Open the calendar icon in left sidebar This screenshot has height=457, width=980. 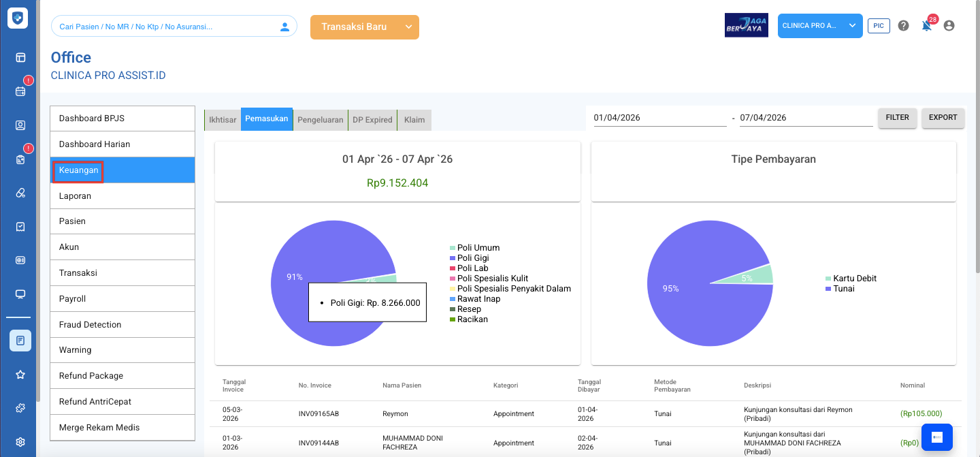click(x=20, y=91)
